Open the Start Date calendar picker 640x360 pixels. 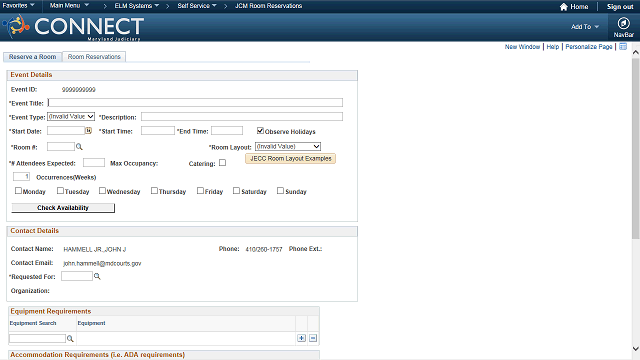tap(88, 131)
